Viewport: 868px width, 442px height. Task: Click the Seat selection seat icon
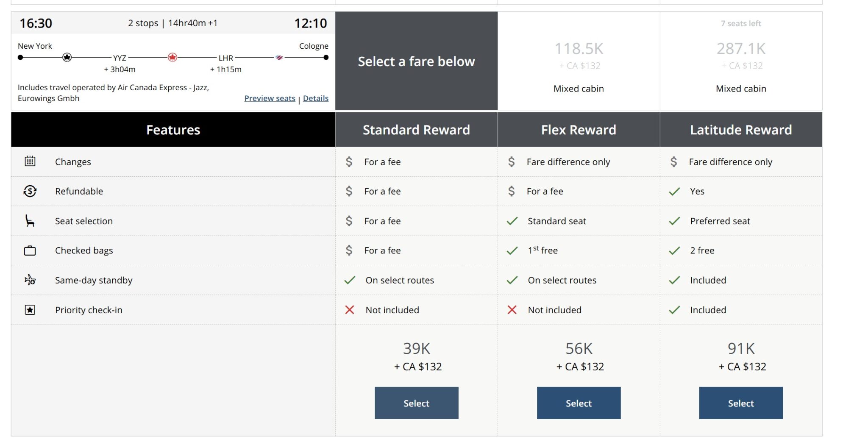30,221
